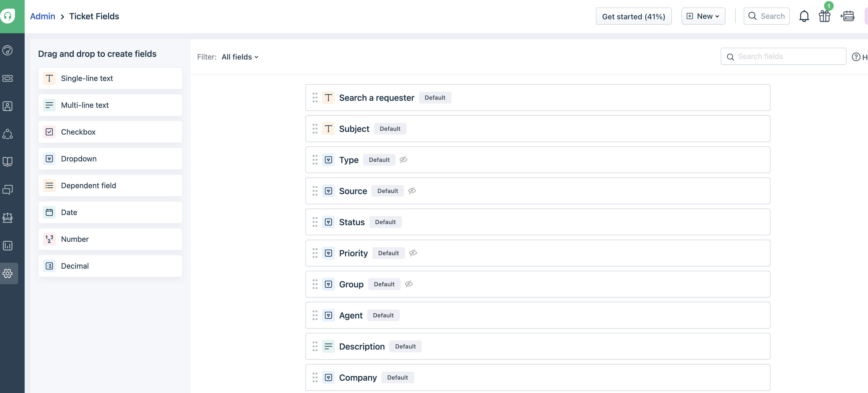The image size is (868, 393).
Task: Select the Checkbox field type
Action: point(110,132)
